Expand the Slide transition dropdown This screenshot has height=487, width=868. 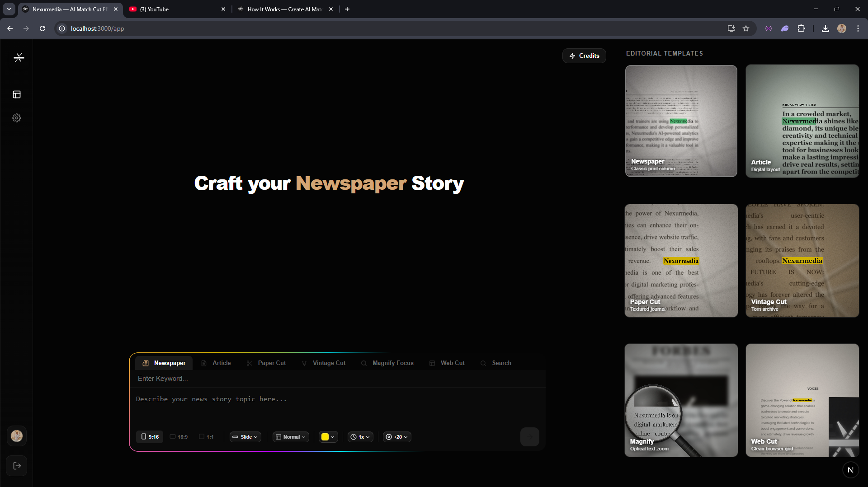pyautogui.click(x=245, y=437)
